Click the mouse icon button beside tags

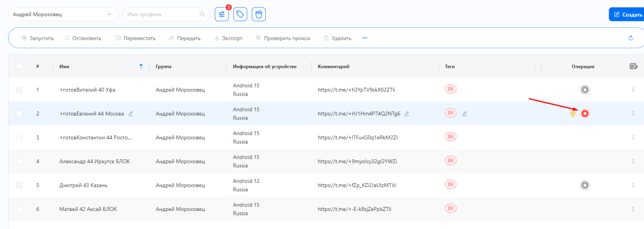259,15
